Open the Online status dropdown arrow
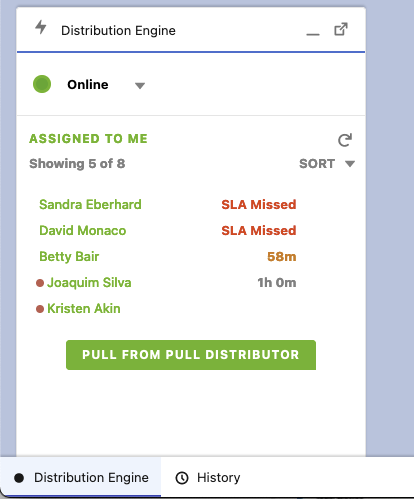The height and width of the screenshot is (499, 414). [x=140, y=86]
